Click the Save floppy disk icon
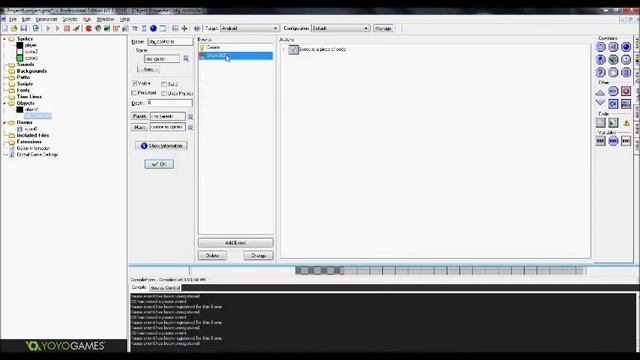The image size is (640, 360). tap(24, 28)
